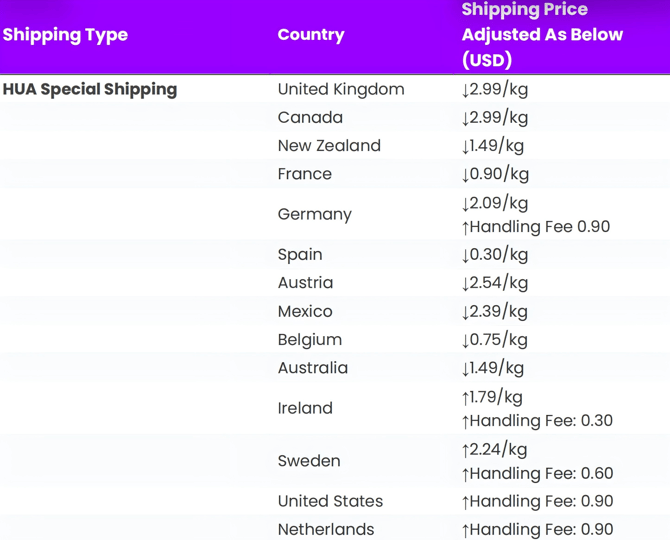This screenshot has width=670, height=540.
Task: Click the Country column header
Action: (x=311, y=35)
